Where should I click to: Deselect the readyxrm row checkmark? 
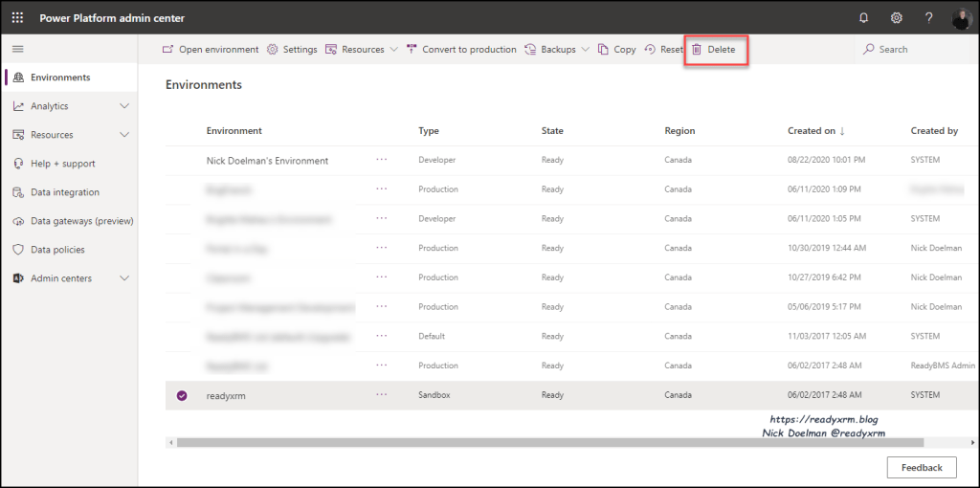(x=182, y=395)
